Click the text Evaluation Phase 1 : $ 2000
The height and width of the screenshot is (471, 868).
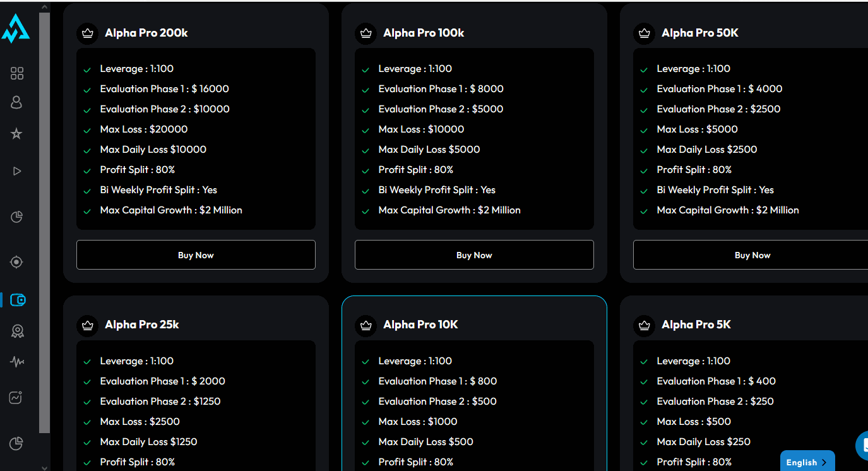coord(162,381)
